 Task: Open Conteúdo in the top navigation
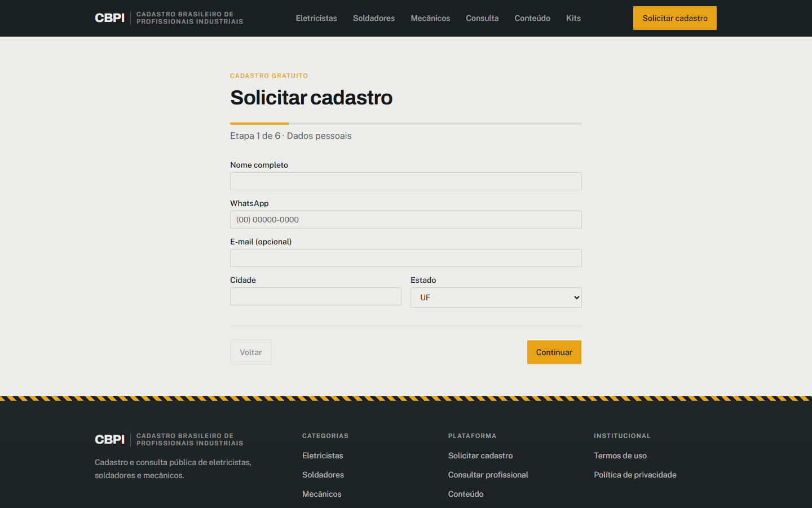click(x=532, y=18)
